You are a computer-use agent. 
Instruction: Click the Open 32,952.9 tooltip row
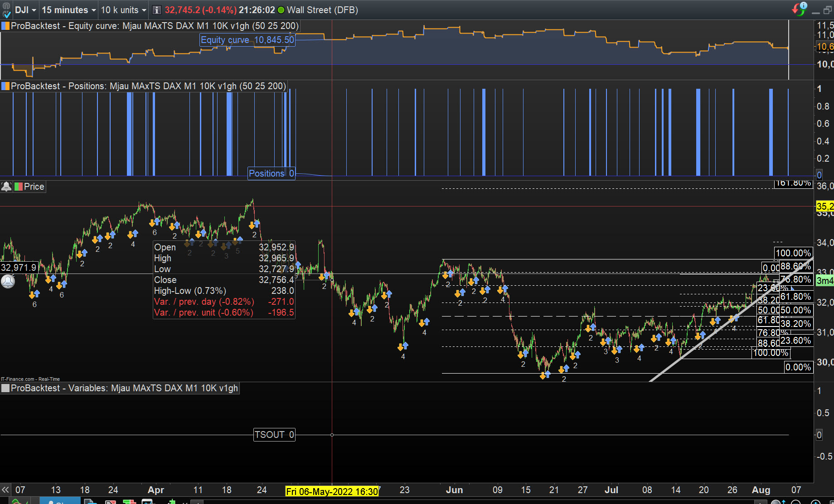point(224,247)
